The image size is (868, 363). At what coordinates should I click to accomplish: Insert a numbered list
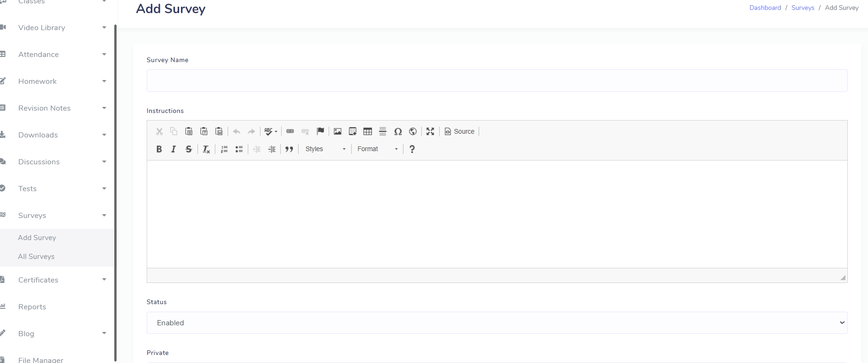tap(224, 149)
